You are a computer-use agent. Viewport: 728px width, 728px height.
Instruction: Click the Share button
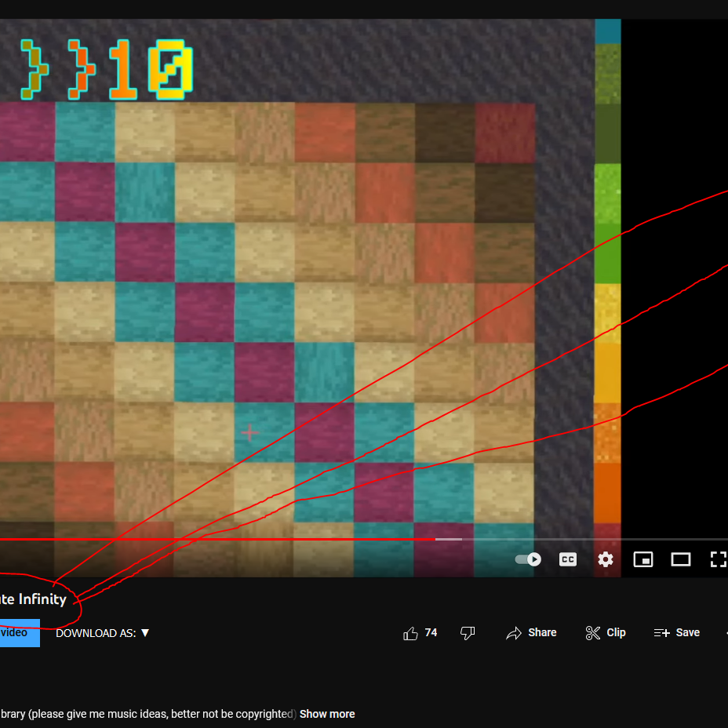(x=531, y=633)
